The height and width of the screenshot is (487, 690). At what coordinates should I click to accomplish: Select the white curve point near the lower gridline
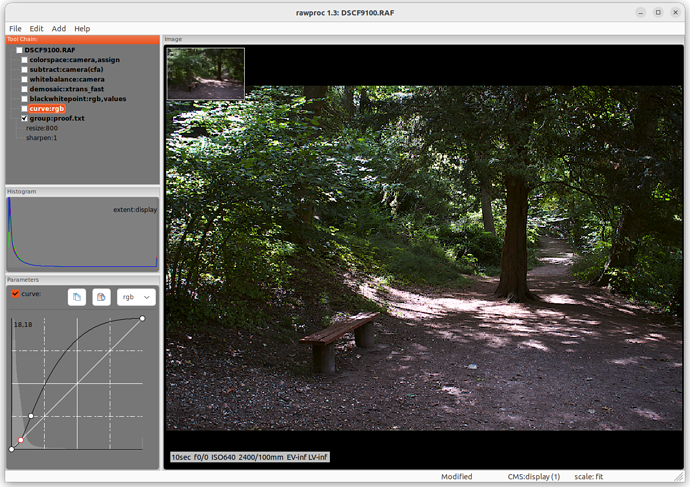(31, 416)
